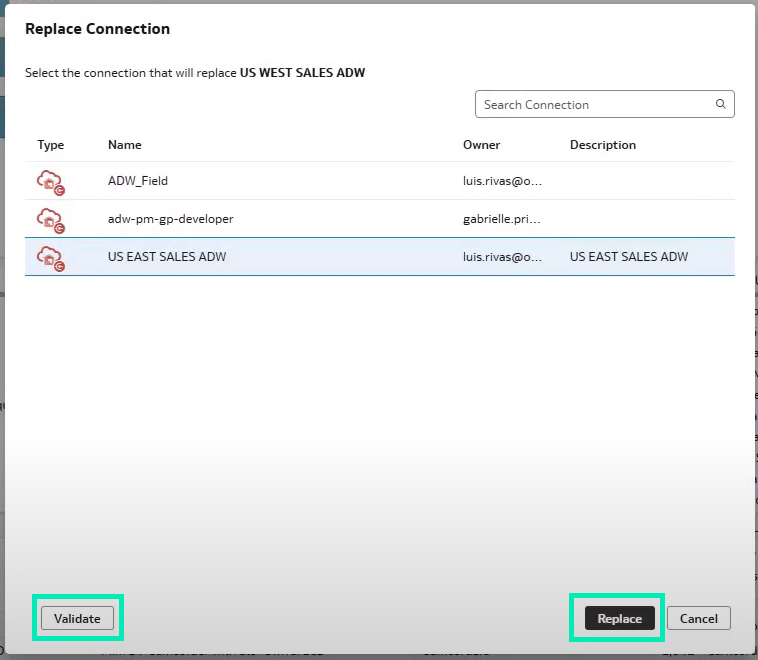Click the ADW_Field connection type icon
The height and width of the screenshot is (660, 758).
[x=50, y=182]
